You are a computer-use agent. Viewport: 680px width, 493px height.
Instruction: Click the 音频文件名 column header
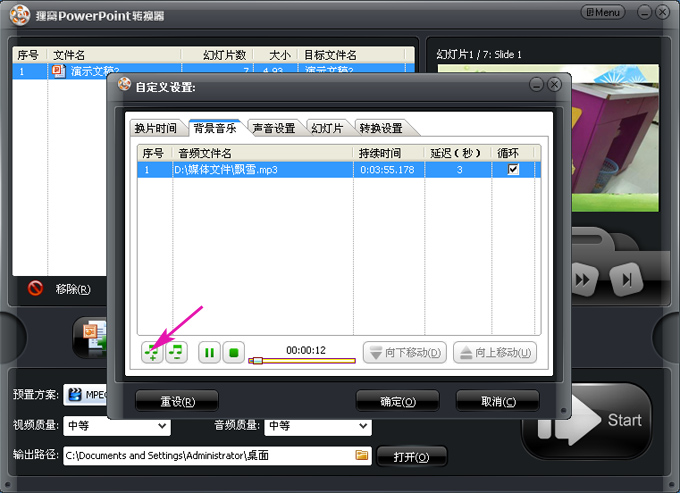[x=262, y=153]
